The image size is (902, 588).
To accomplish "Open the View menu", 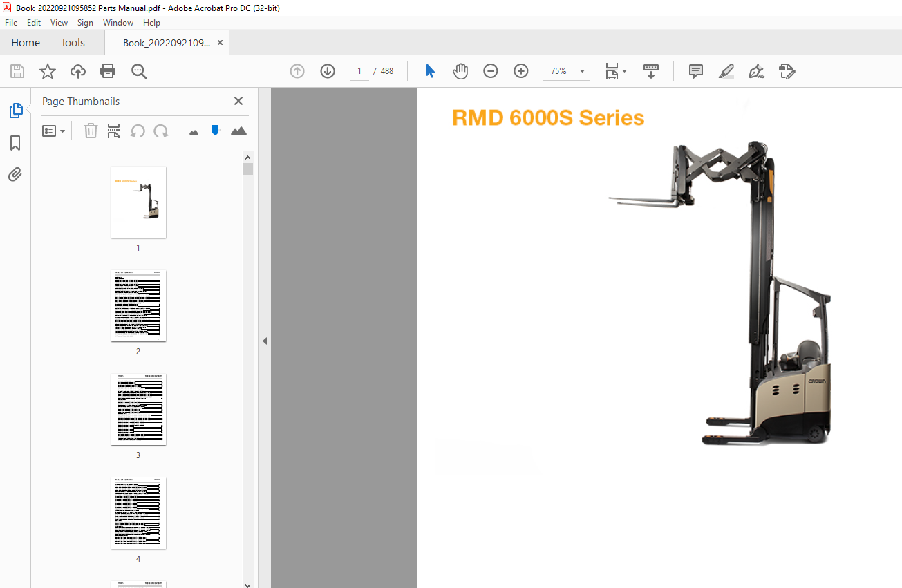I will (59, 23).
